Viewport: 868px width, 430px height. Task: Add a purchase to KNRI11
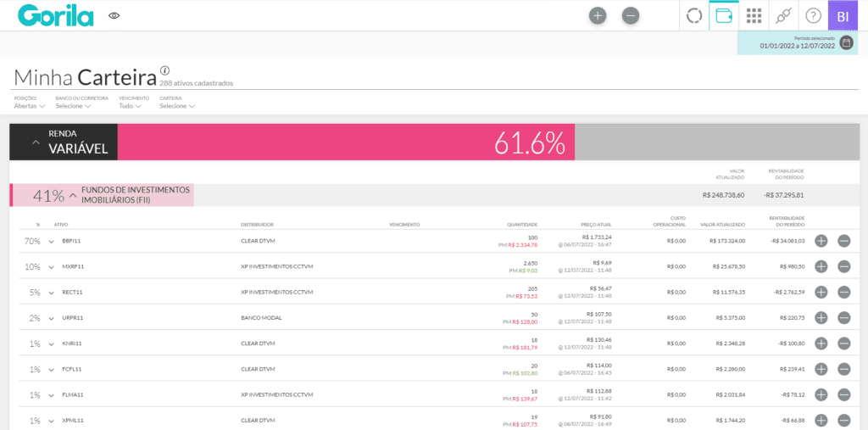click(x=821, y=343)
